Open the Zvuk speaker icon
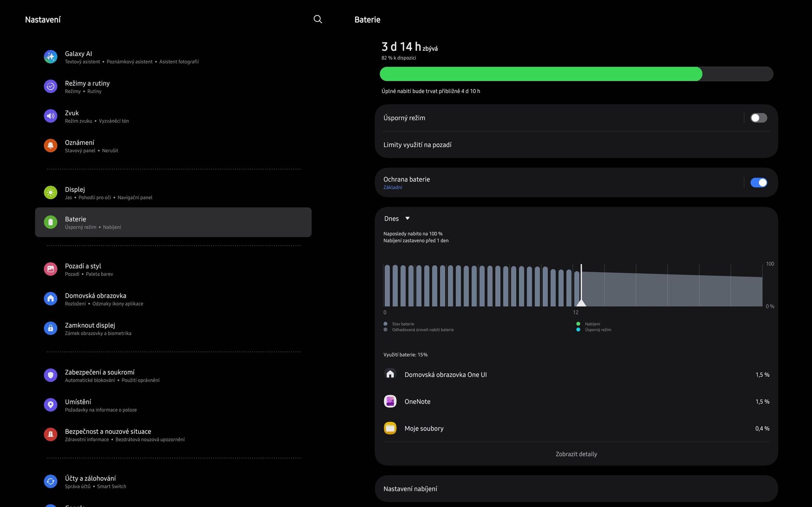This screenshot has height=507, width=812. 50,116
